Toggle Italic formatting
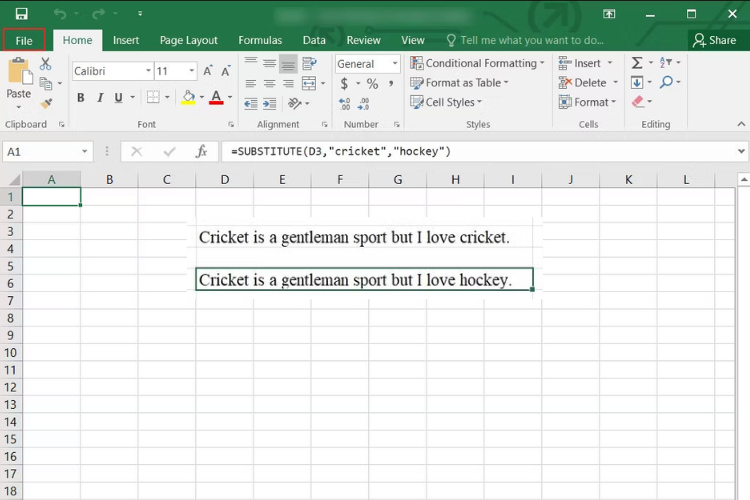The image size is (750, 500). coord(100,98)
